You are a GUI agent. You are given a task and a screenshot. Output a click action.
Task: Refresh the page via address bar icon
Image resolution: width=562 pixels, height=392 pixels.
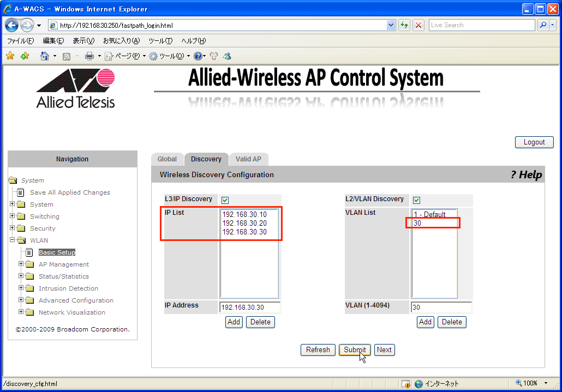pyautogui.click(x=404, y=26)
